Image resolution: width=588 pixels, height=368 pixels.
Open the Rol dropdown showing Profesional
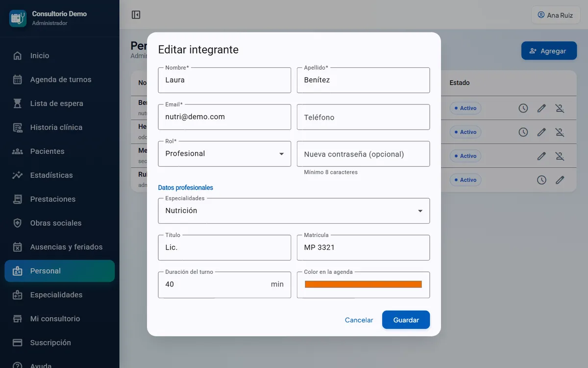(224, 154)
